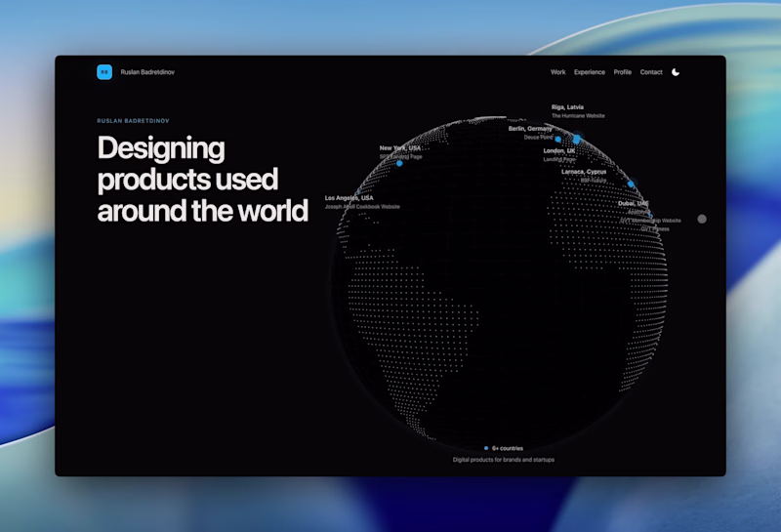Open the Experience nav link
This screenshot has width=781, height=532.
click(x=590, y=72)
